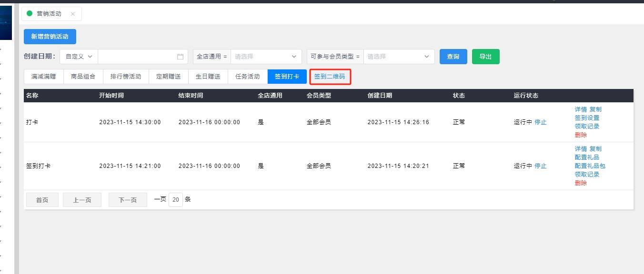Click the 上一页 pagination button
644x274 pixels.
coord(82,200)
